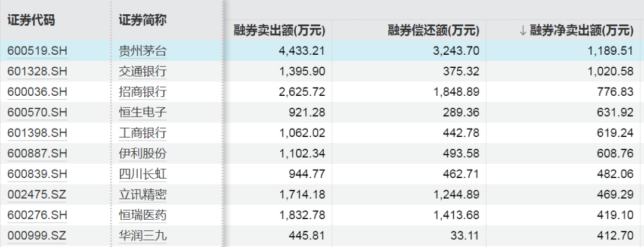Viewport: 644px width, 247px height.
Task: Click the net value 469.29
Action: coord(615,195)
